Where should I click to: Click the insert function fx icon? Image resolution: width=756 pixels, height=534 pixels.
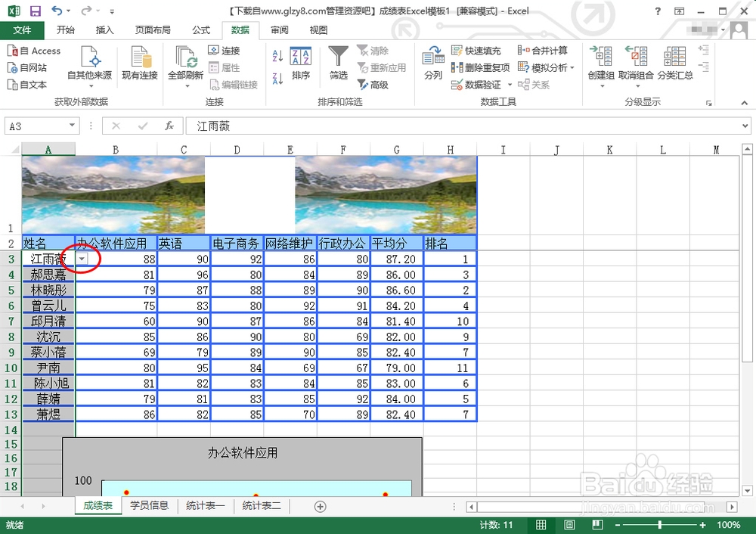pyautogui.click(x=169, y=126)
